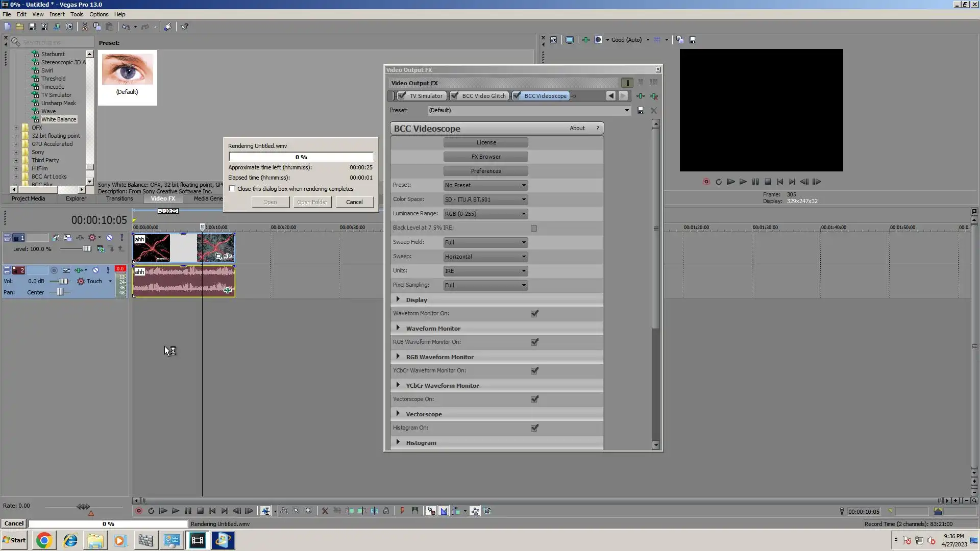Click the Save icon in main toolbar

[32, 27]
